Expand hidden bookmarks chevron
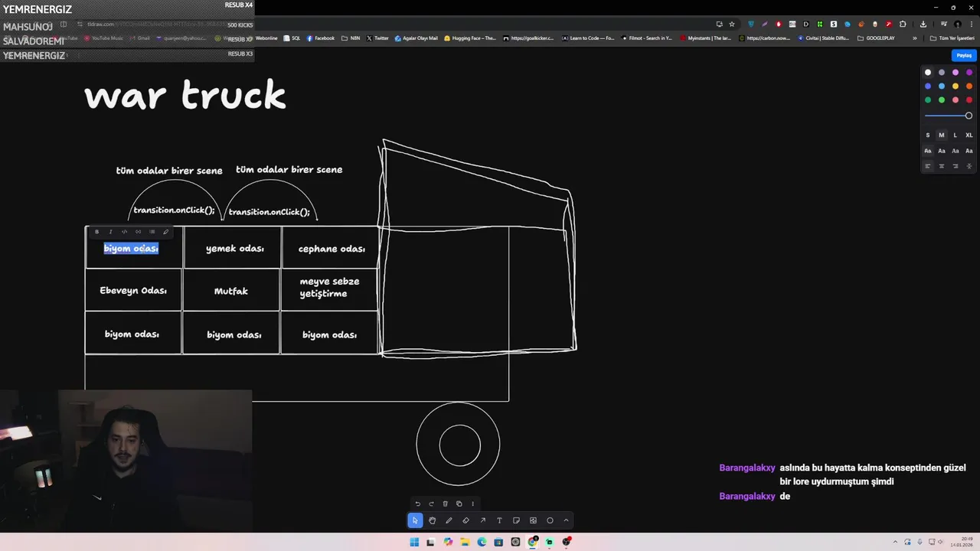Screen dimensions: 980x551 [x=914, y=38]
